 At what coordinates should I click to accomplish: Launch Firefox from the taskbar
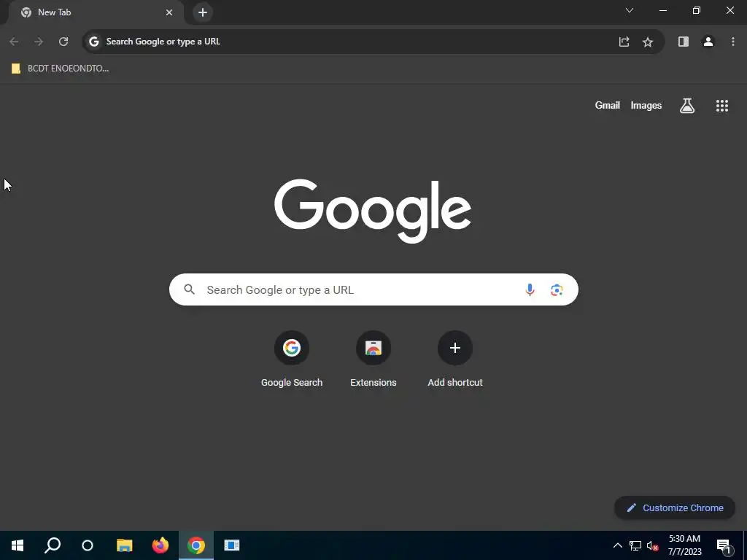coord(160,545)
